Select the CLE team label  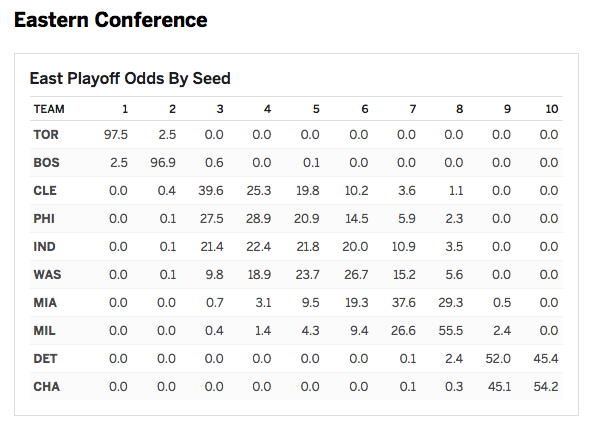(x=45, y=191)
